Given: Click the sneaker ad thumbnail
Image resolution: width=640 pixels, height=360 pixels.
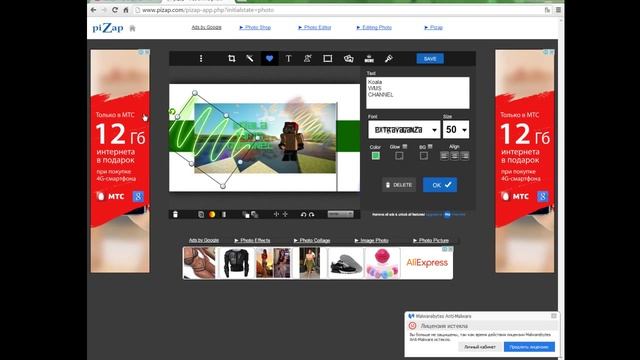Looking at the screenshot, I should point(346,265).
